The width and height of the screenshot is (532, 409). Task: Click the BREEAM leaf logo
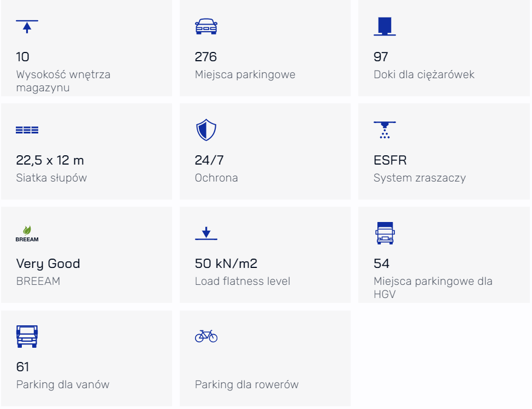click(27, 233)
